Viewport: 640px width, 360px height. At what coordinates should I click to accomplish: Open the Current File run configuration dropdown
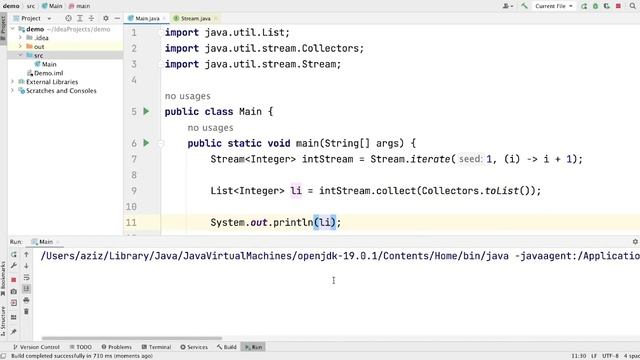tap(554, 6)
